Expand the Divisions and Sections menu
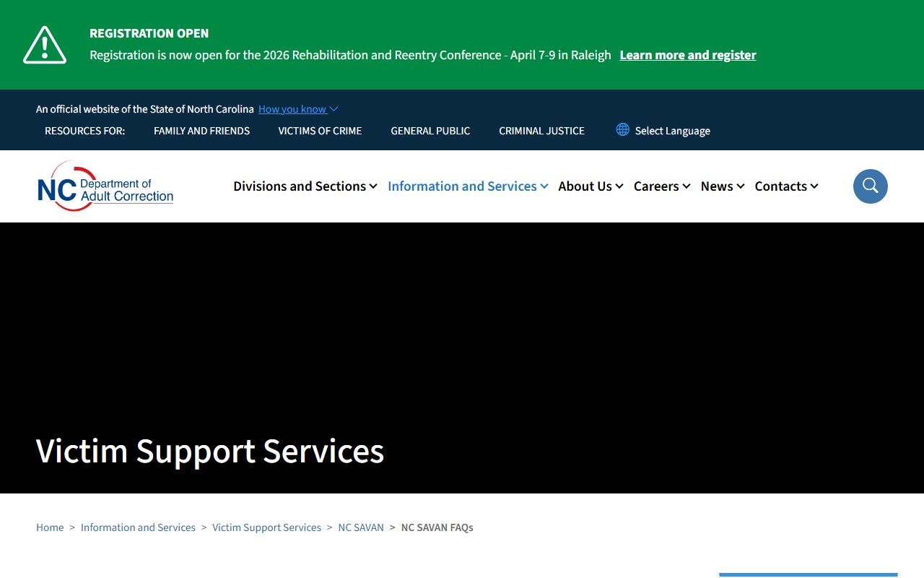The image size is (924, 578). [305, 186]
